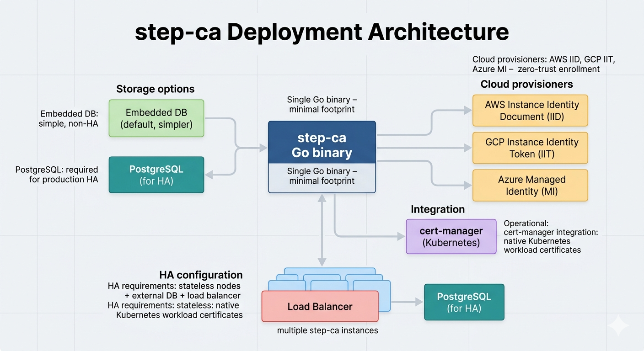Select the Azure Managed Identity node
The height and width of the screenshot is (351, 644).
click(530, 185)
